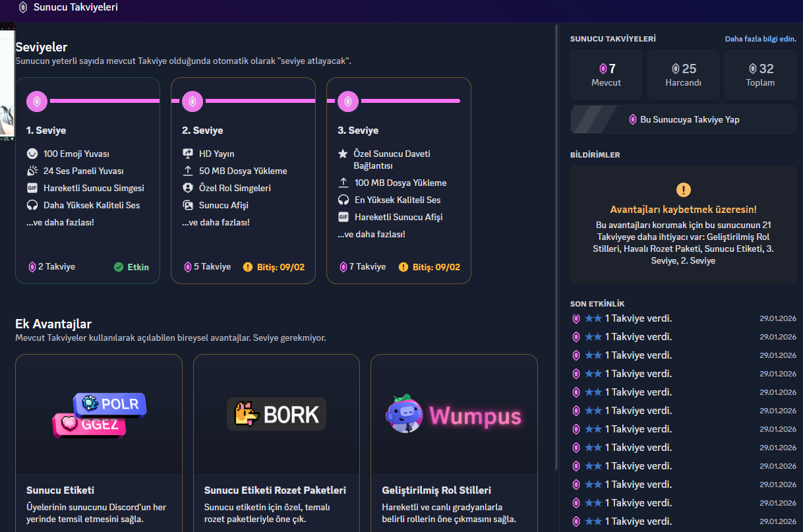Click the GIF icon beside Hareketli Sunucu Afişi
The image size is (803, 532).
pyautogui.click(x=343, y=217)
